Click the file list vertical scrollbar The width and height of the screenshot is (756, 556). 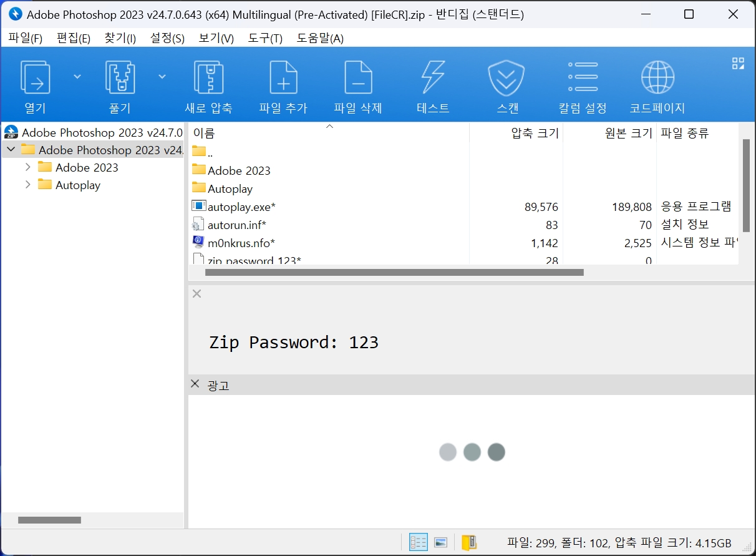click(x=746, y=185)
